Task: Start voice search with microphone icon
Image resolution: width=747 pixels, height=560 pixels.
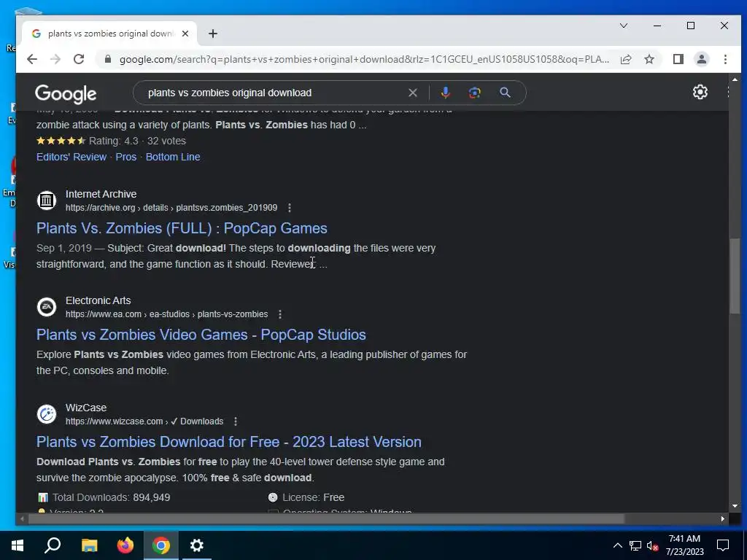Action: coord(446,93)
